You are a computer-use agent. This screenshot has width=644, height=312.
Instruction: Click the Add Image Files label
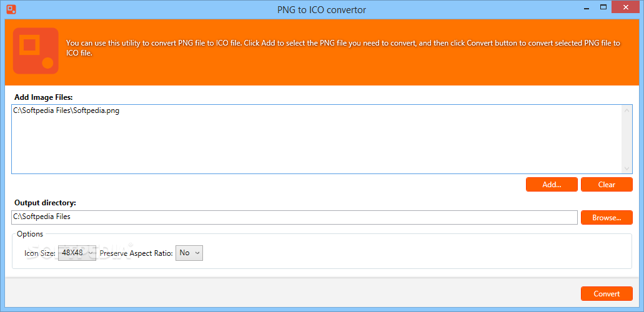pos(44,97)
